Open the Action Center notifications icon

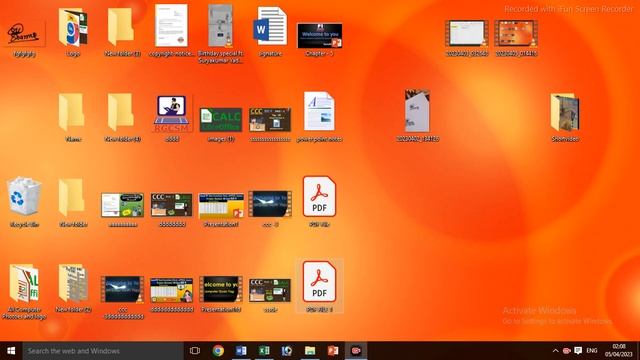(x=578, y=351)
